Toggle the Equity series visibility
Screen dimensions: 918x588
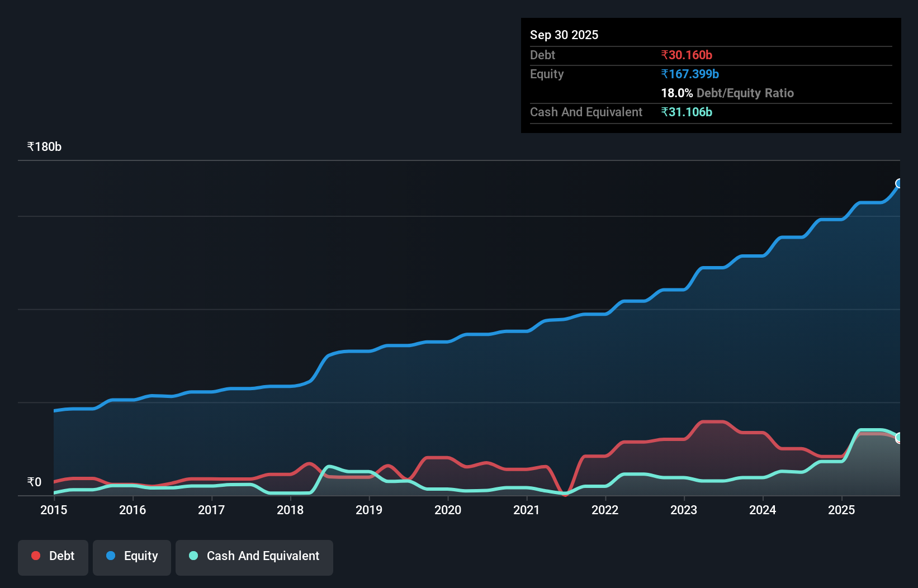(x=131, y=557)
